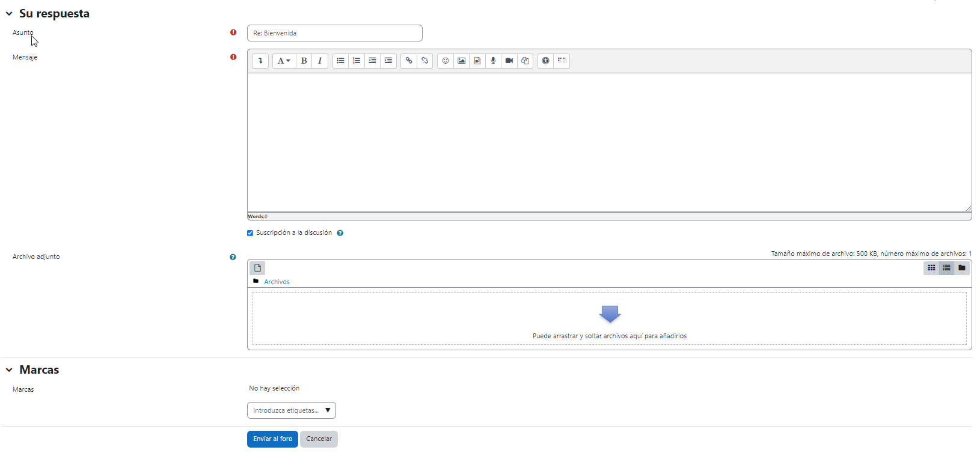Viewport: 980px width, 453px height.
Task: Insert a numbered ordered list
Action: [x=357, y=61]
